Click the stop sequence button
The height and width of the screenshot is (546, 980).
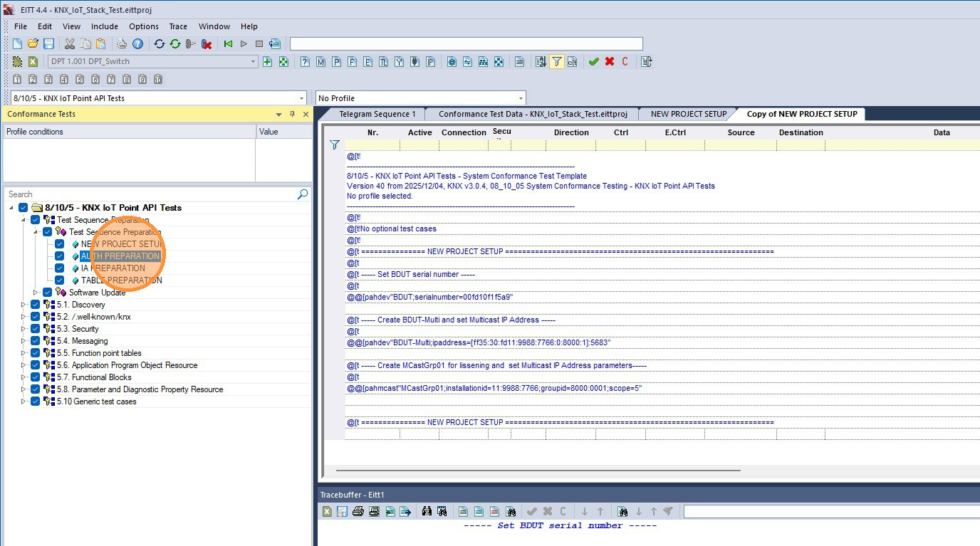pyautogui.click(x=259, y=44)
